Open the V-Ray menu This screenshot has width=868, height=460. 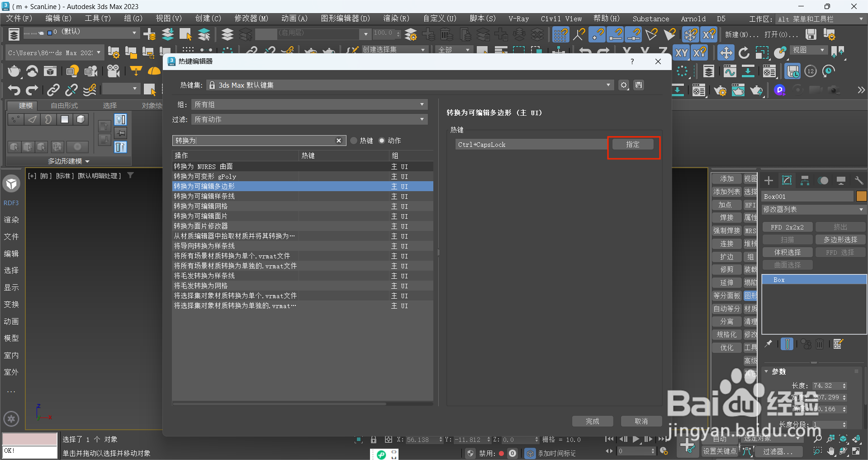[518, 19]
